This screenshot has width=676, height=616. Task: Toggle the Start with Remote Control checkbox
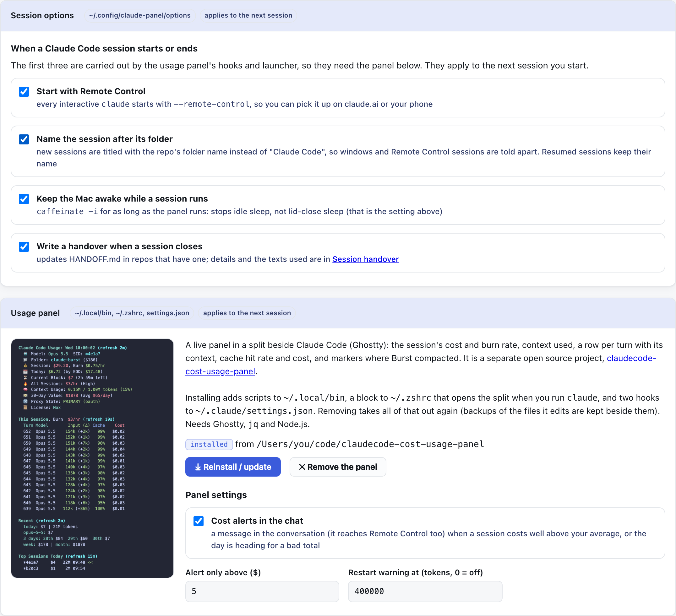(x=24, y=91)
